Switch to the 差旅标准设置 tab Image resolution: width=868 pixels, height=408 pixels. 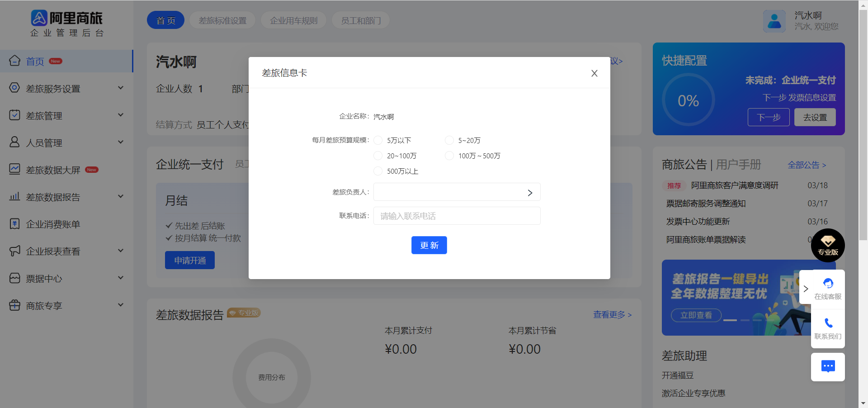(222, 20)
